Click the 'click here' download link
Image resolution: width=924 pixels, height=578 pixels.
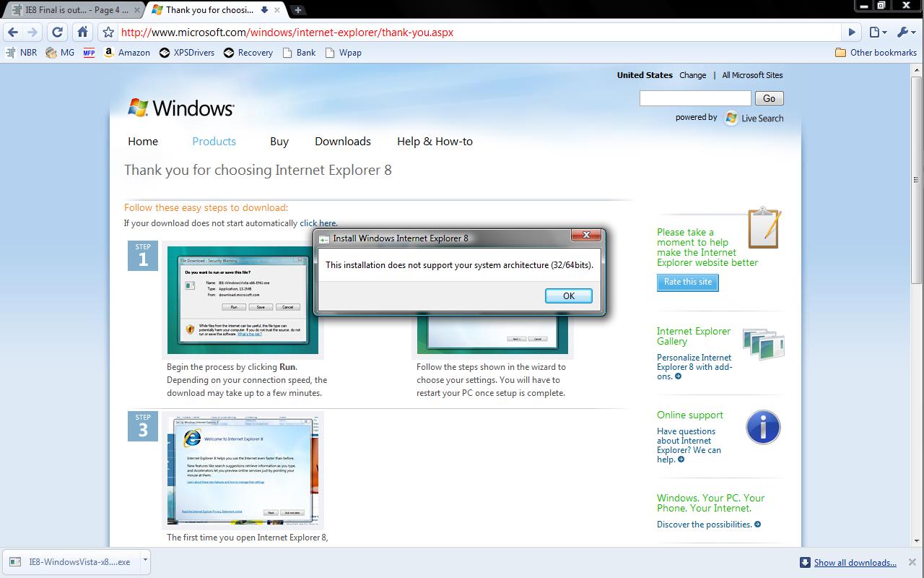(x=318, y=223)
